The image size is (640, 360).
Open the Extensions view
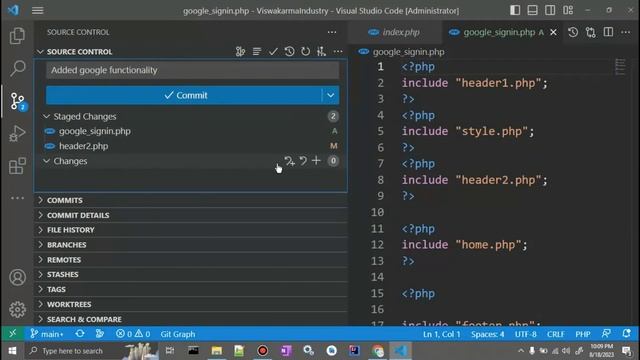[x=17, y=166]
